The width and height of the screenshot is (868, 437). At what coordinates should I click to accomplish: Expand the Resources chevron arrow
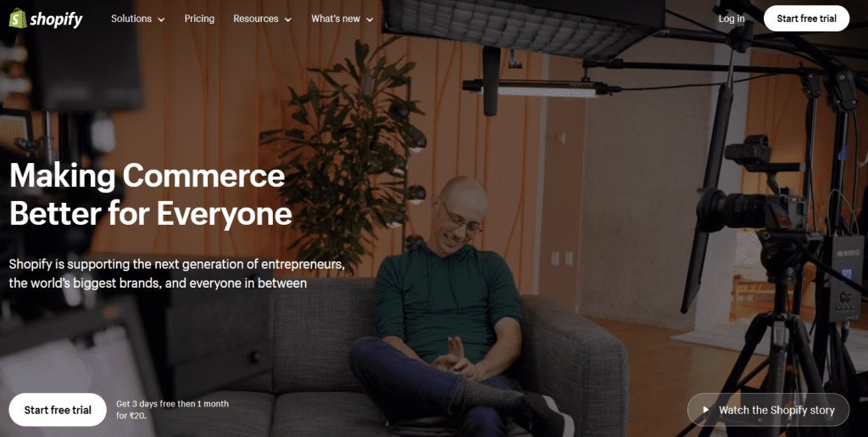(x=287, y=20)
